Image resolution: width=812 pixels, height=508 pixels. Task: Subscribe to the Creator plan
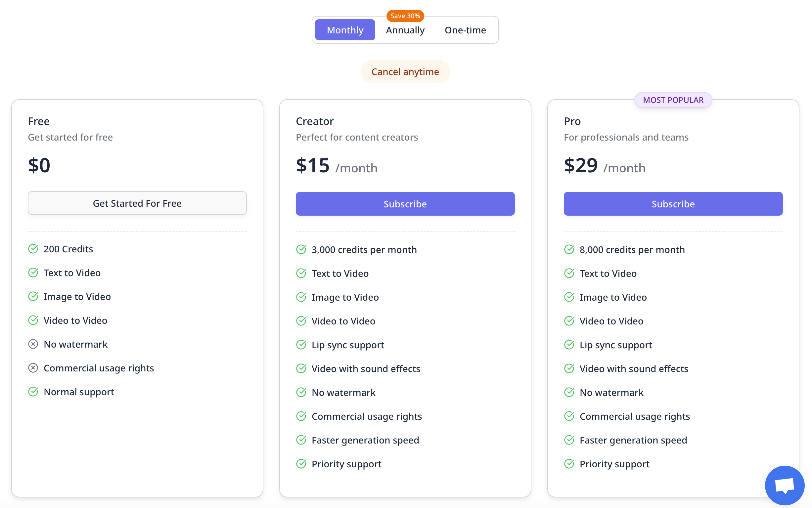[x=405, y=204]
